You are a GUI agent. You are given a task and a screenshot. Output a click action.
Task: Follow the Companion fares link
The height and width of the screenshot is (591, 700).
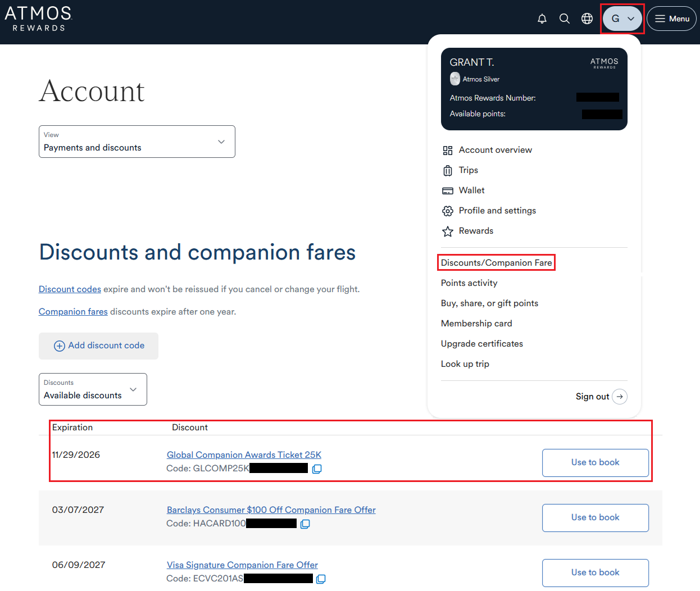(x=73, y=312)
